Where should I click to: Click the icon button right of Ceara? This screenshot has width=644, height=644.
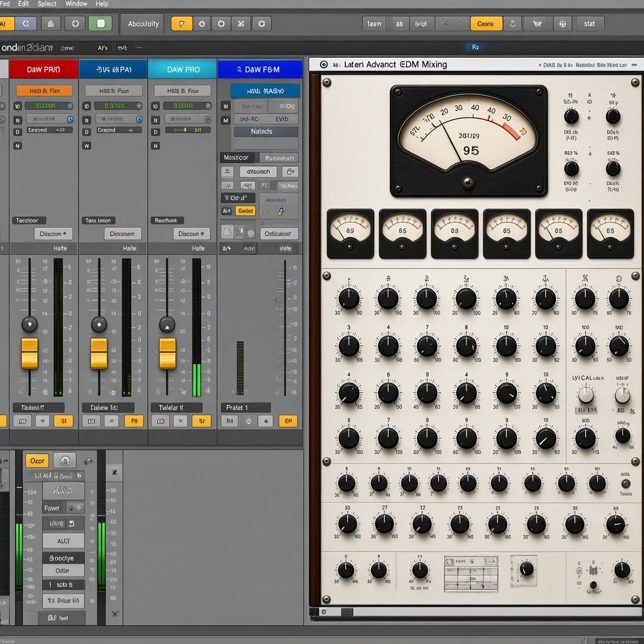pyautogui.click(x=513, y=24)
